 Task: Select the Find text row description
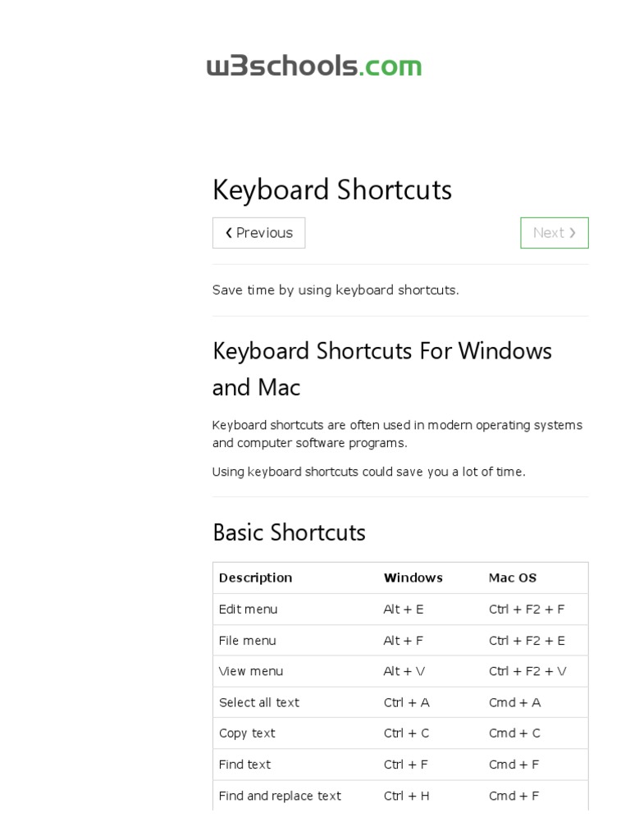tap(244, 765)
